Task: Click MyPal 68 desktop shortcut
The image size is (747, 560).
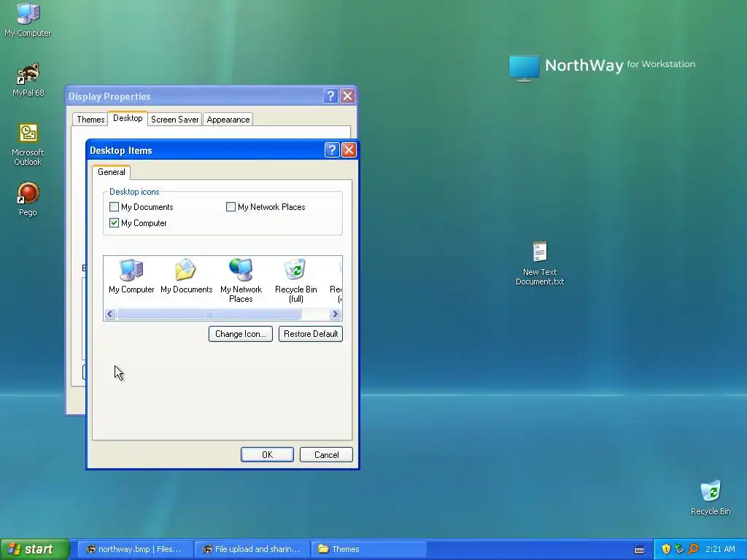Action: [x=28, y=79]
